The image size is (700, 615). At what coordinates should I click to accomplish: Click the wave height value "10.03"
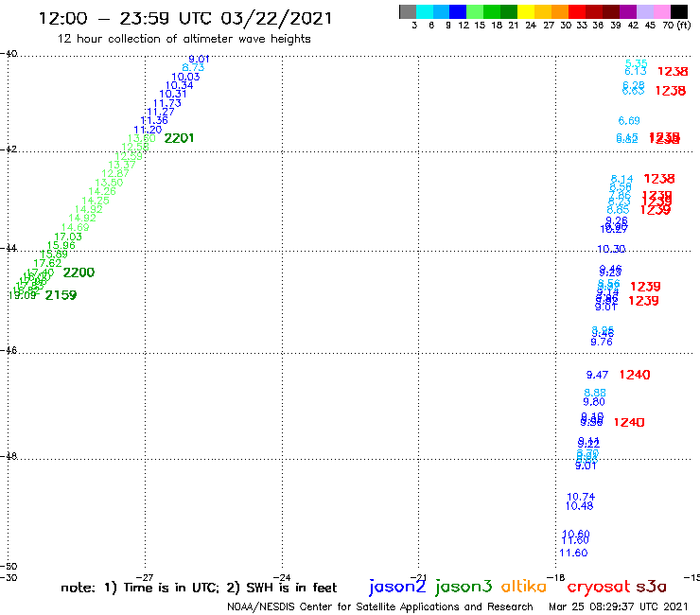click(x=185, y=77)
